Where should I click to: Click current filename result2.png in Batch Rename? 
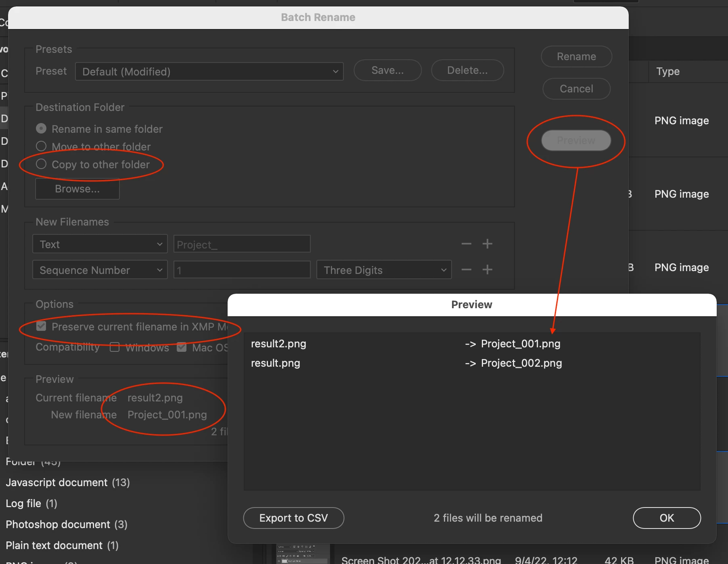pos(155,398)
